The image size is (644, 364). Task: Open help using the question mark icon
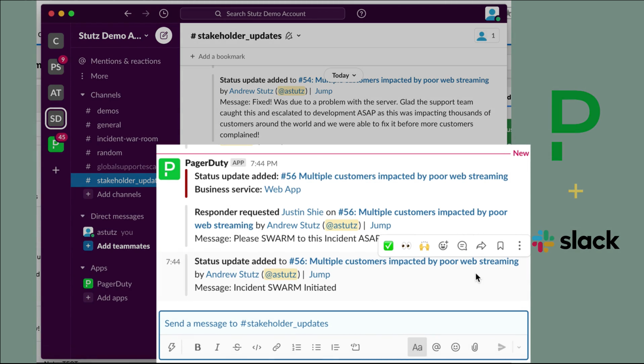coord(361,13)
